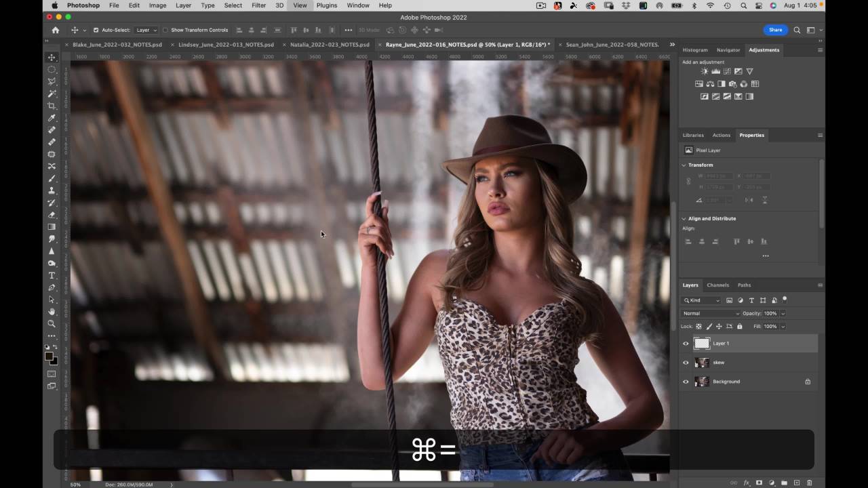Open the Normal blend mode dropdown

point(711,313)
